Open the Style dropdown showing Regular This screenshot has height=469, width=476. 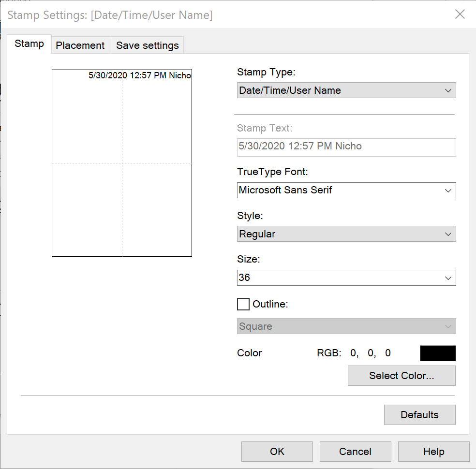pos(346,234)
